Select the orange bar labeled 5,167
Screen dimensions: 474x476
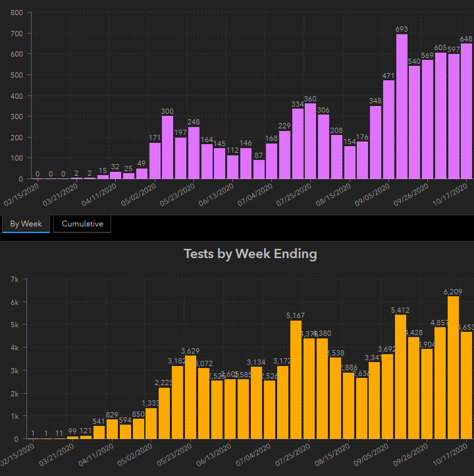[296, 380]
